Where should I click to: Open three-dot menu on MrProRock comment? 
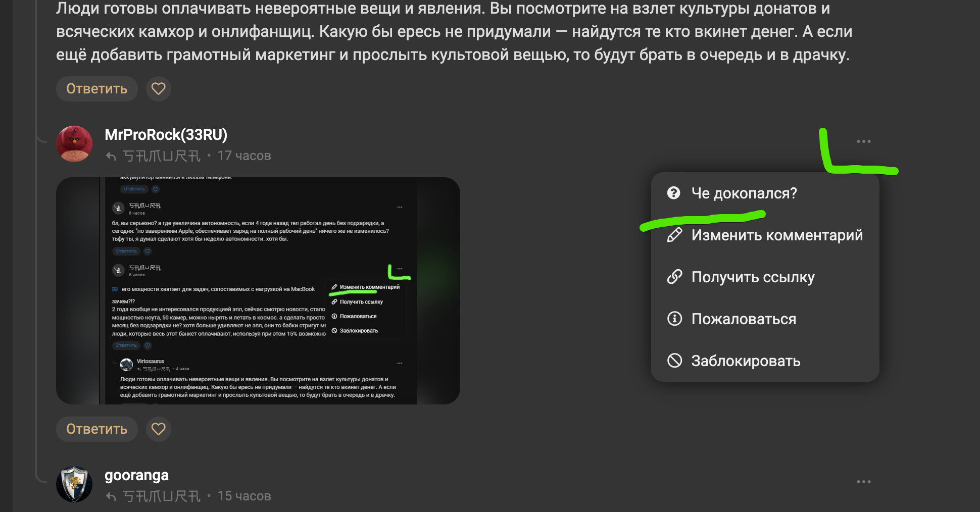point(863,141)
